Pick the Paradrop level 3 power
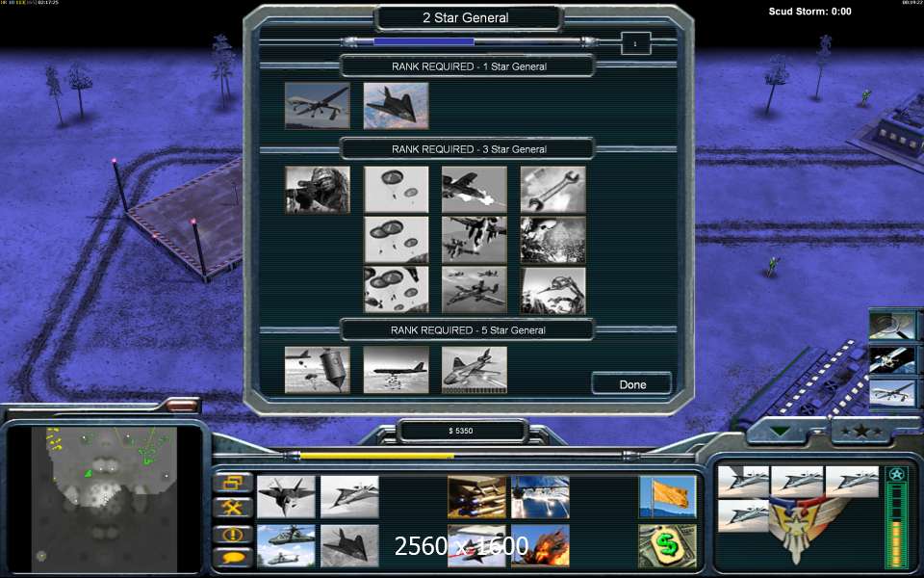This screenshot has width=924, height=578. (396, 290)
